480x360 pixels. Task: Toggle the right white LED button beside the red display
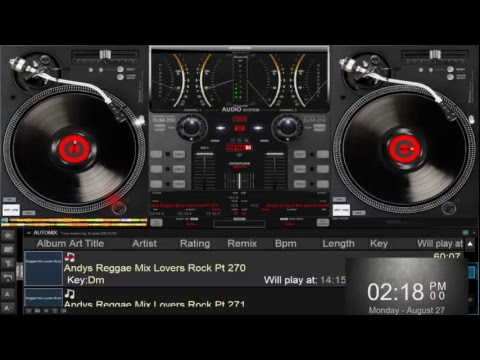click(x=258, y=128)
